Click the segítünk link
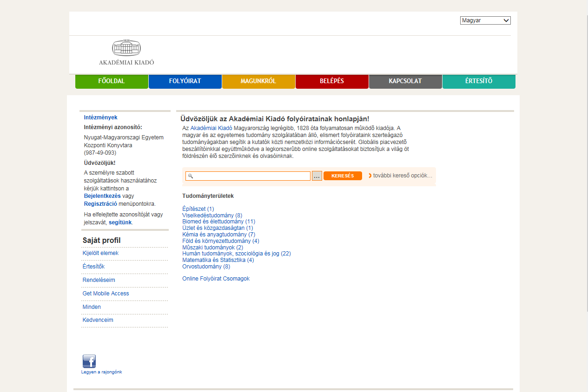 coord(120,222)
